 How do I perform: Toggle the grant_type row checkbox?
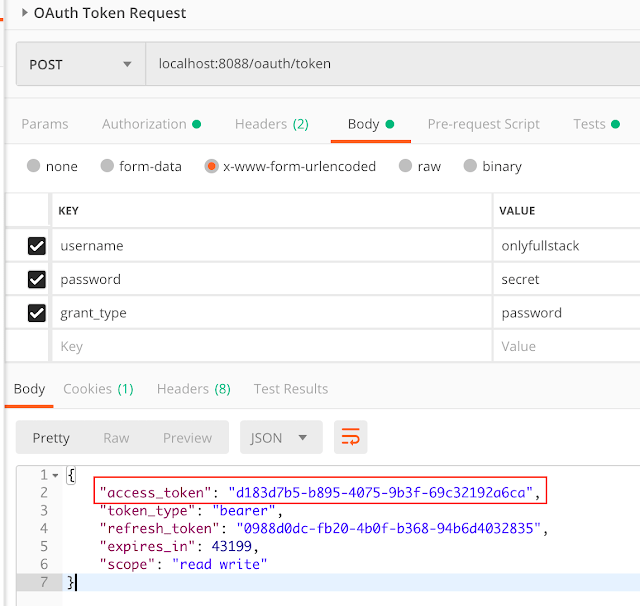[37, 313]
